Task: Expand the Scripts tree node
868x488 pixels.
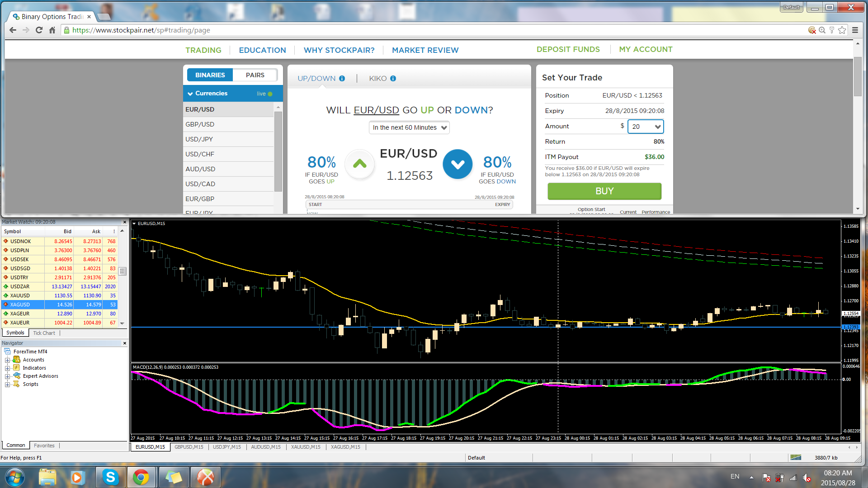Action: [x=7, y=385]
